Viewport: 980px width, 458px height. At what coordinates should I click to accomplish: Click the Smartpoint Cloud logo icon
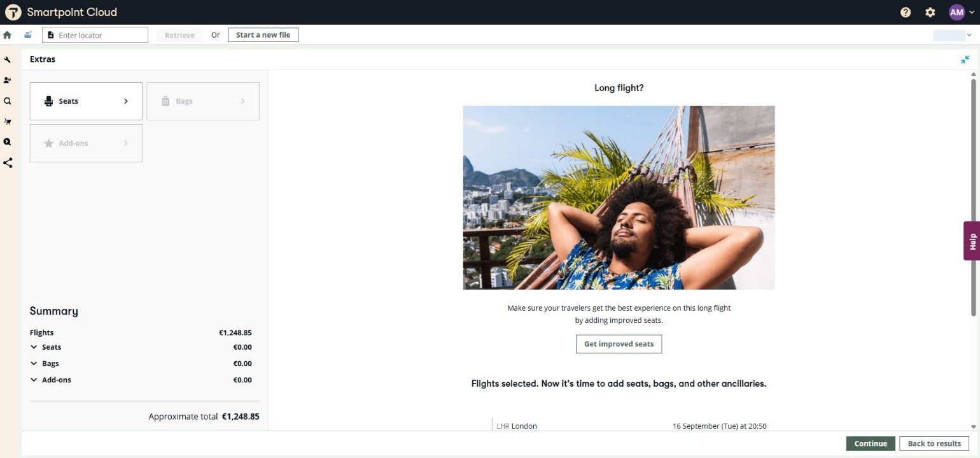pos(13,12)
